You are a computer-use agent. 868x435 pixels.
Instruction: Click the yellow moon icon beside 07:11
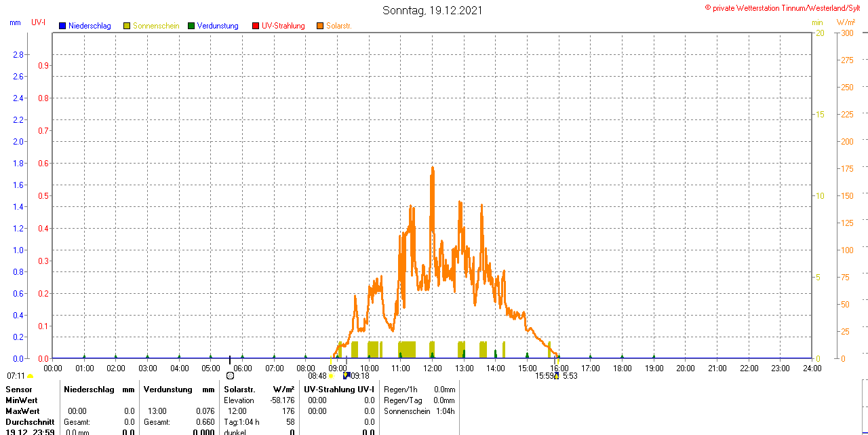click(30, 376)
